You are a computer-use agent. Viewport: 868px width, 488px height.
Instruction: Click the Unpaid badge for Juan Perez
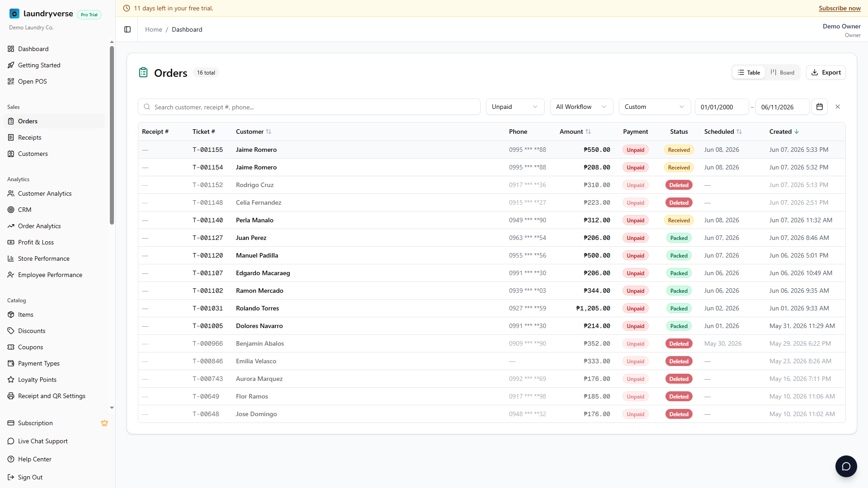click(x=635, y=238)
